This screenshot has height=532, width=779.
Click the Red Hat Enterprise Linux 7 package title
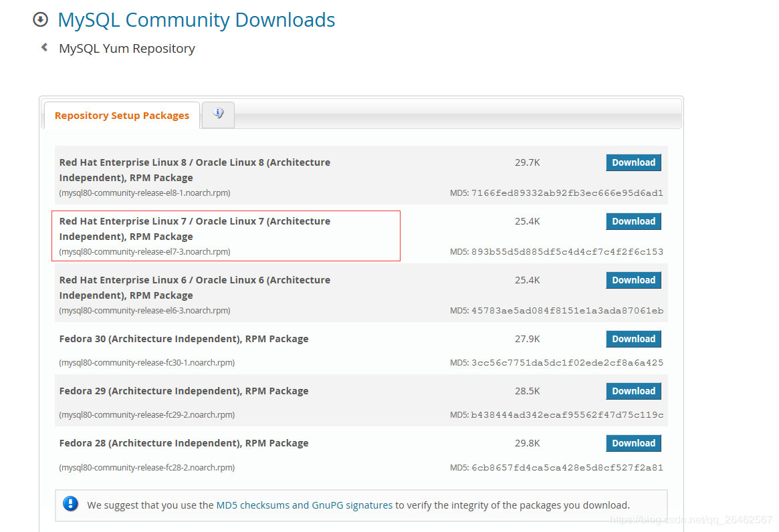pos(195,229)
